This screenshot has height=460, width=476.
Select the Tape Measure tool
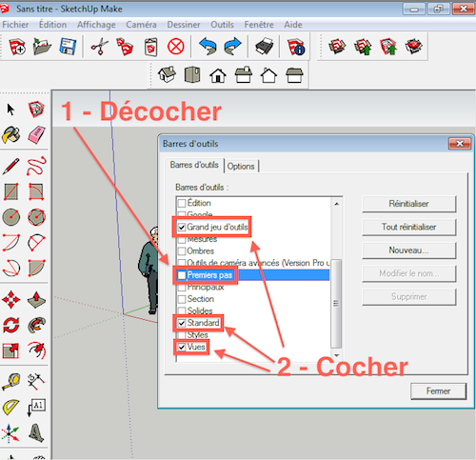[x=10, y=382]
